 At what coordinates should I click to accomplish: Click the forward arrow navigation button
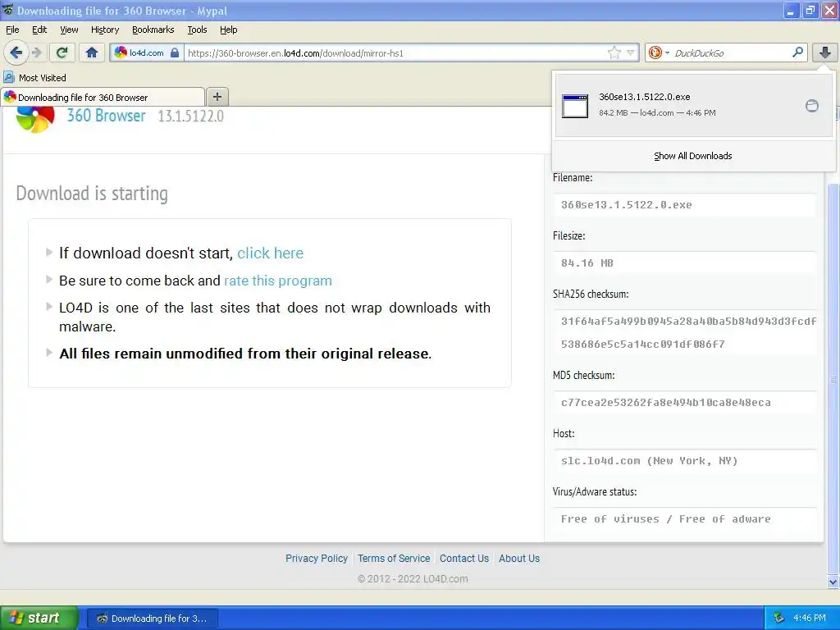pos(37,52)
